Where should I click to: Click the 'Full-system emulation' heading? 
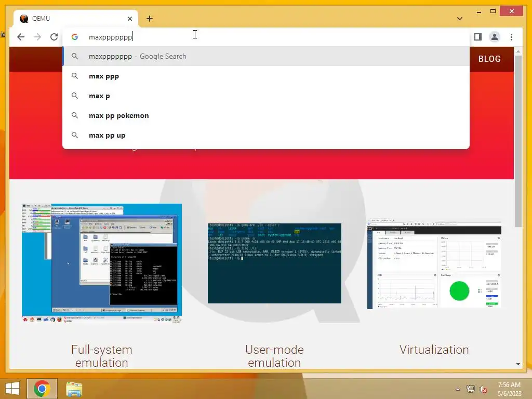point(102,356)
